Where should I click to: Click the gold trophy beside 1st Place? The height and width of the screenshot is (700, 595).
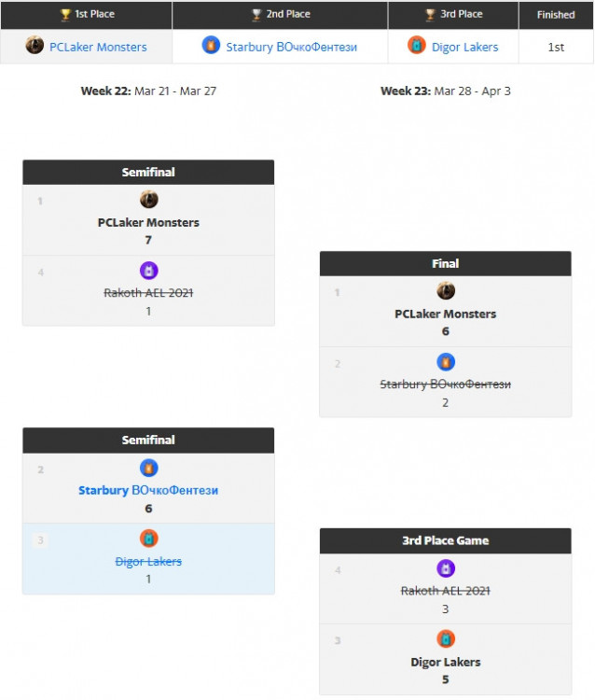pos(65,15)
